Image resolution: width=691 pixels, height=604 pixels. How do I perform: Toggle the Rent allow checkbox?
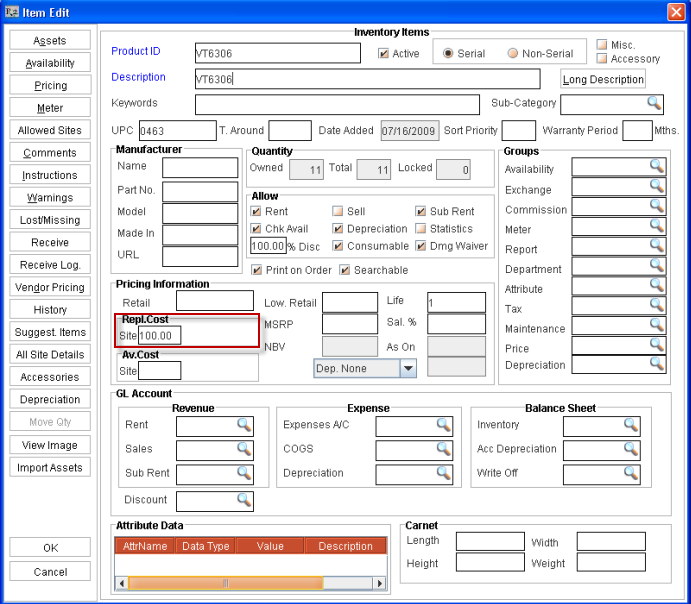click(256, 211)
